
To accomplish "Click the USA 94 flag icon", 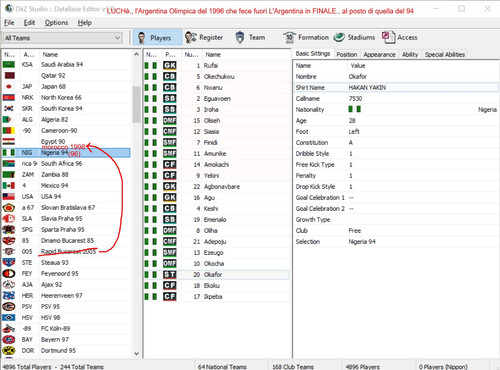I will pyautogui.click(x=9, y=196).
